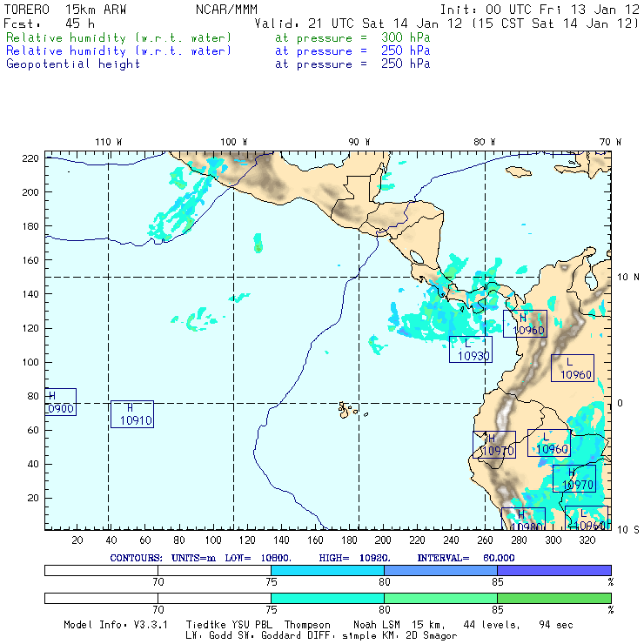Click the purple above-85% segment of the upper color bar

554,570
